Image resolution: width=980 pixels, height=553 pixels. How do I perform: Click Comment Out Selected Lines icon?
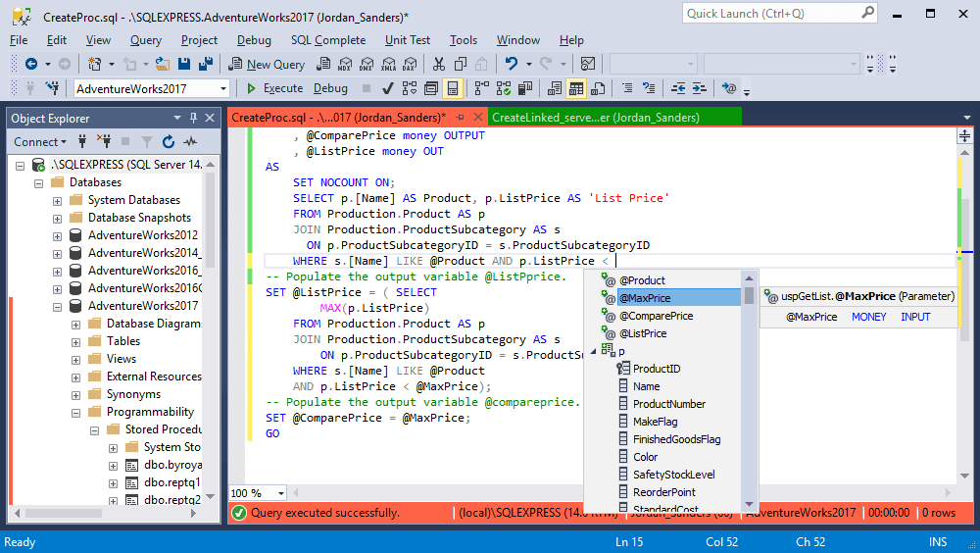click(x=627, y=88)
